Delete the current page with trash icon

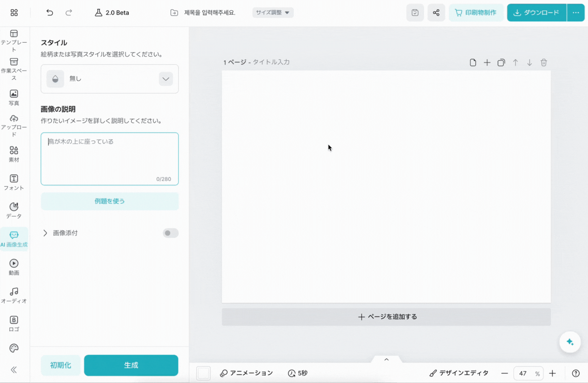point(544,62)
